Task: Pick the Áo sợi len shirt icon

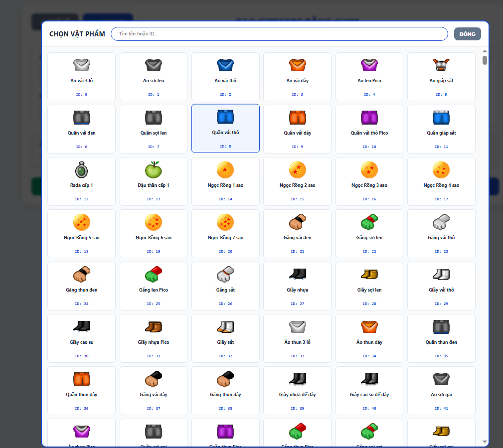Action: pyautogui.click(x=154, y=65)
